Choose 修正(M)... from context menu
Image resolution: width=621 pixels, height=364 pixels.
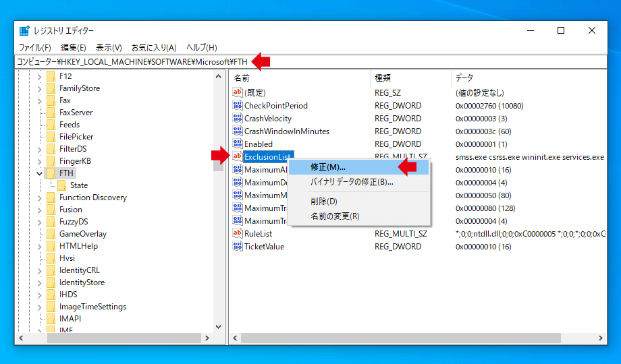coord(358,167)
